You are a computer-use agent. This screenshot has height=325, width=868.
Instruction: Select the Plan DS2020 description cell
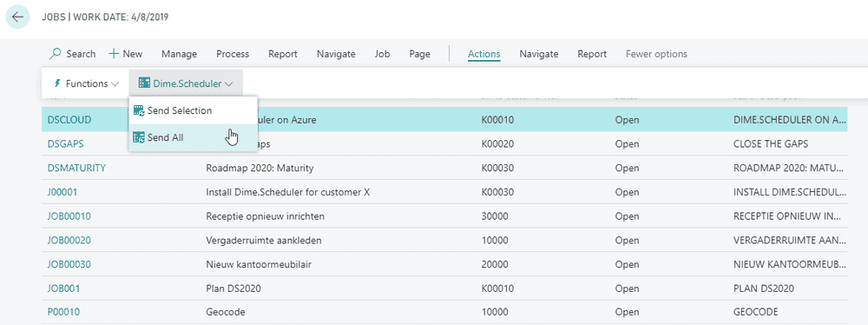pos(233,288)
